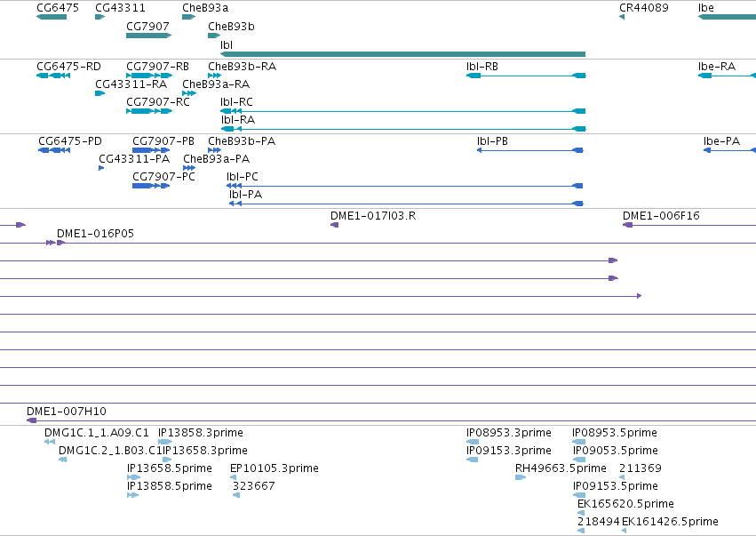Open the lbl-PA protein label

coord(246,195)
